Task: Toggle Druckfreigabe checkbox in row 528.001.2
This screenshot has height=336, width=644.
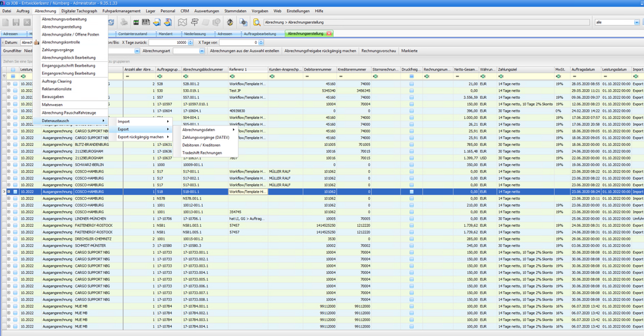Action: 411,84
